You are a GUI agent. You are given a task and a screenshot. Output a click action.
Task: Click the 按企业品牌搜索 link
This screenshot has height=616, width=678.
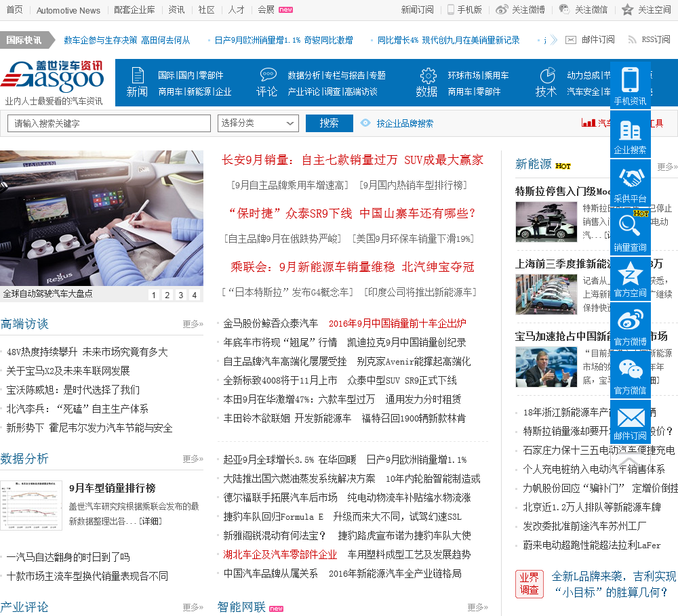(405, 123)
